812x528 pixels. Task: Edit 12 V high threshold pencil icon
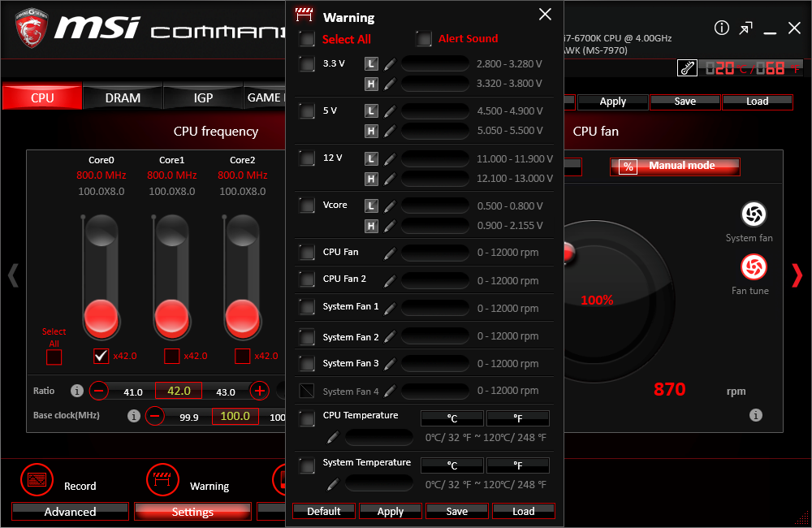pos(390,179)
